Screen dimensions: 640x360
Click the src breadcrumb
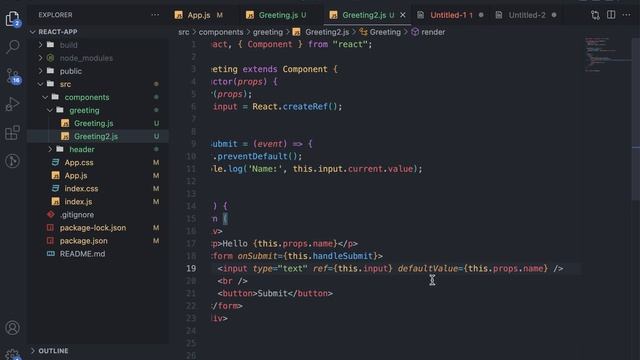click(x=184, y=32)
